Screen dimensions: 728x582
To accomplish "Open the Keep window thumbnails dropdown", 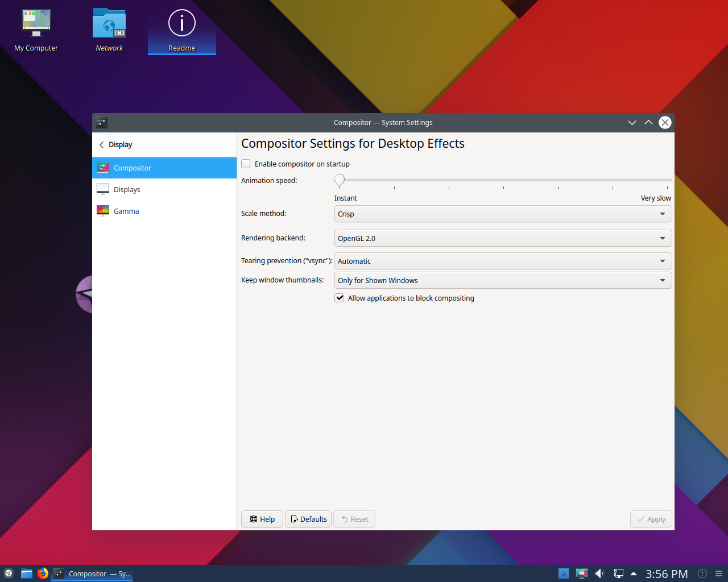I will (503, 280).
